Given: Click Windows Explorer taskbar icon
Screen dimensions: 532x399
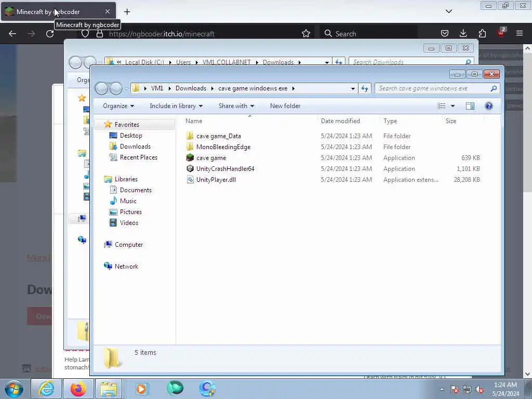Looking at the screenshot, I should [108, 389].
